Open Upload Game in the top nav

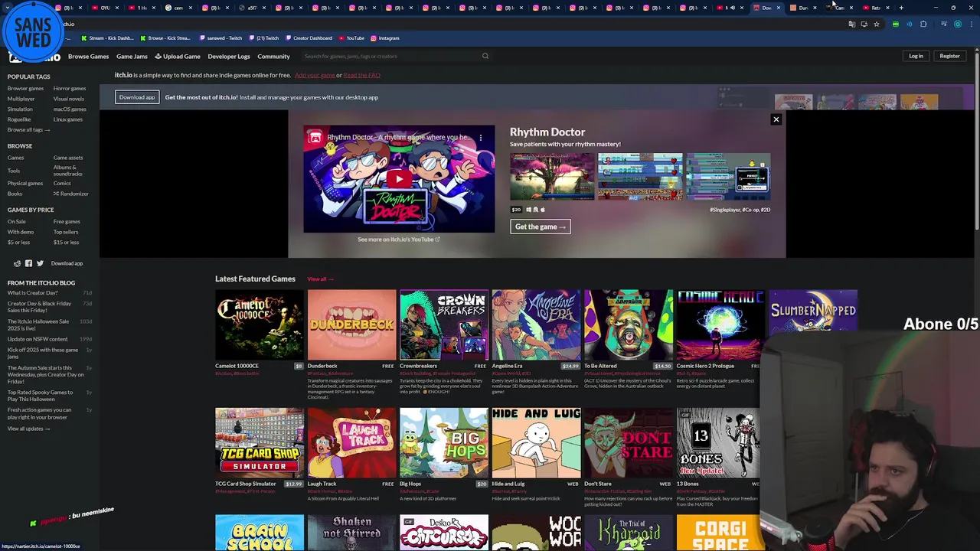[x=178, y=56]
